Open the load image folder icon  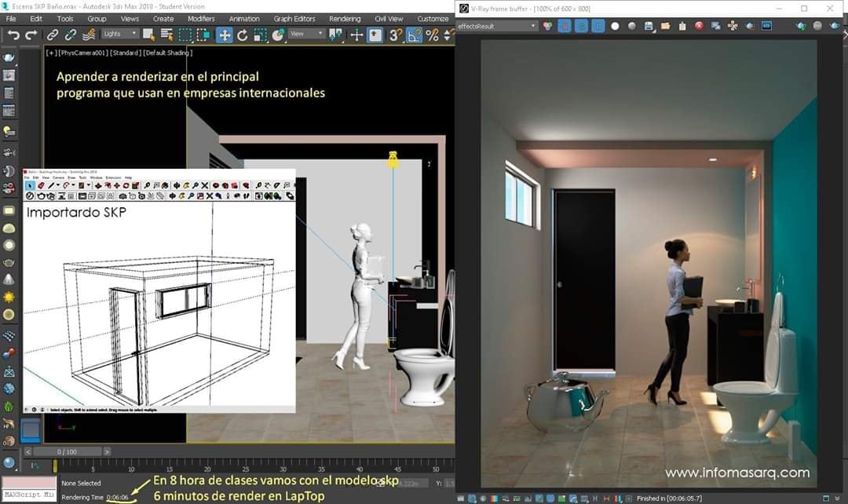tap(665, 26)
